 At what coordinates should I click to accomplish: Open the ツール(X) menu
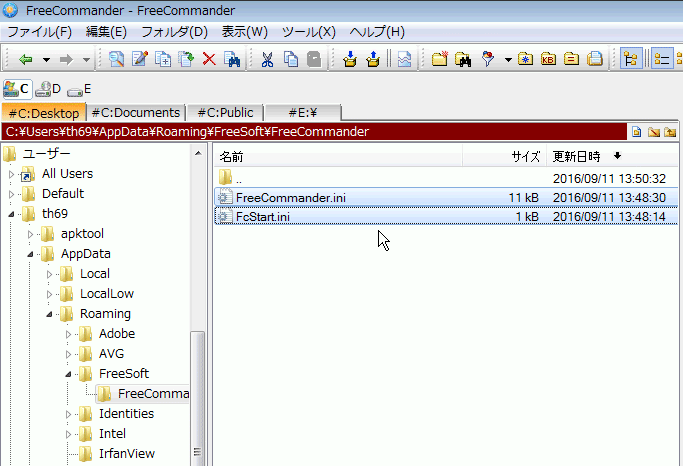tap(309, 32)
